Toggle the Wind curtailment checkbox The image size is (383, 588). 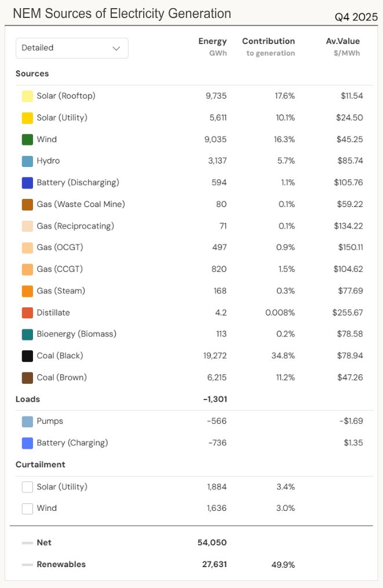tap(27, 508)
